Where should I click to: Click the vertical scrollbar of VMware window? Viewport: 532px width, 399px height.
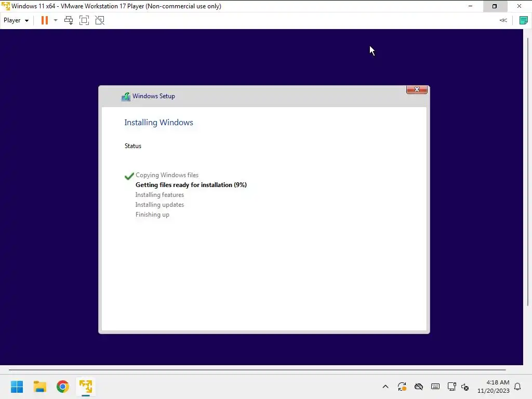528,171
